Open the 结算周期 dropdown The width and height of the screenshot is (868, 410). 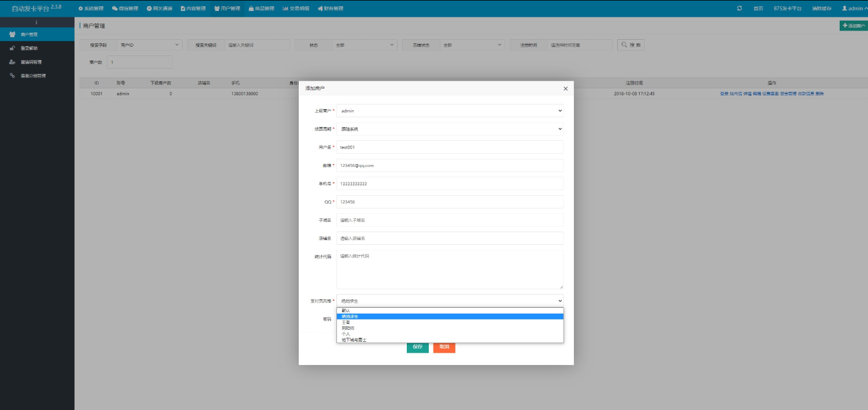point(450,129)
